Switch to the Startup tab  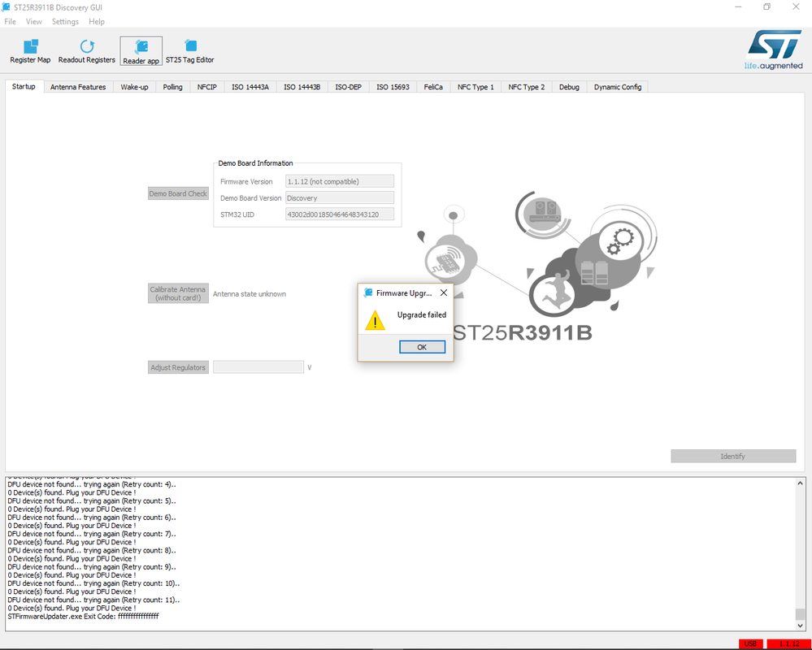point(24,86)
